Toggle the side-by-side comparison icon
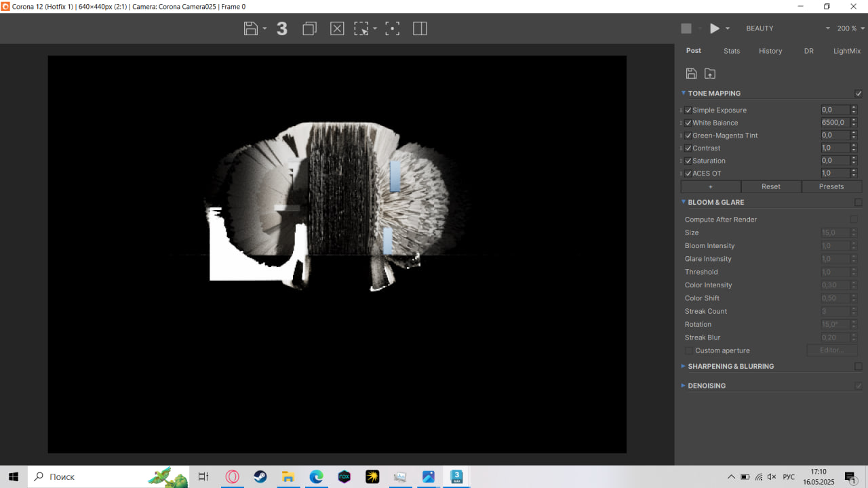 click(420, 28)
